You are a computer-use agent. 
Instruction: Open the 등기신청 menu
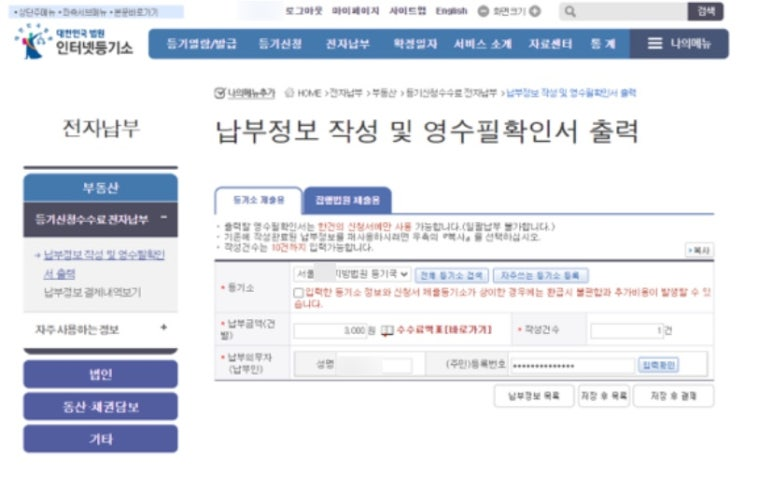click(x=280, y=44)
